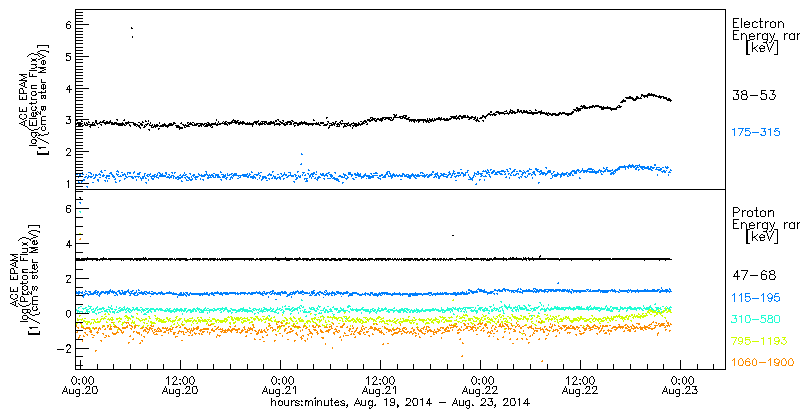Click the 0:00 Aug.23 time axis label
800x410 pixels.
[682, 385]
